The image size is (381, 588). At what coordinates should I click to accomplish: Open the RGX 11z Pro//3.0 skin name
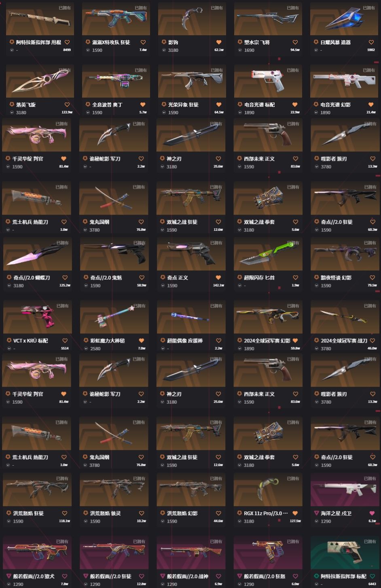tap(266, 513)
